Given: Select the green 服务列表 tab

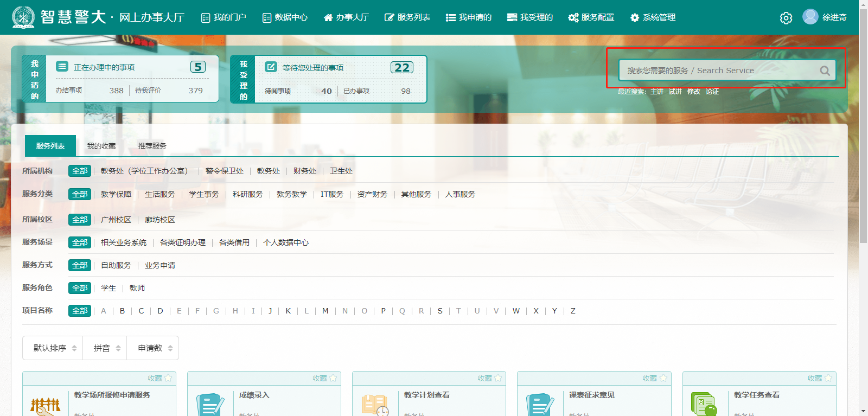Looking at the screenshot, I should point(50,146).
